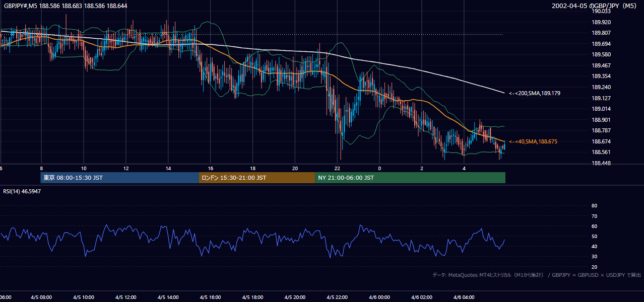Click the hour 8 tick under price chart

[41, 168]
